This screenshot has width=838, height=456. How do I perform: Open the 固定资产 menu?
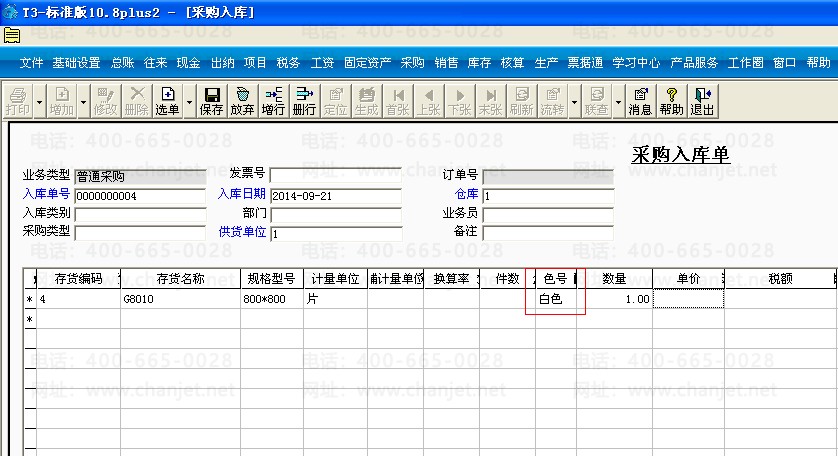coord(368,63)
